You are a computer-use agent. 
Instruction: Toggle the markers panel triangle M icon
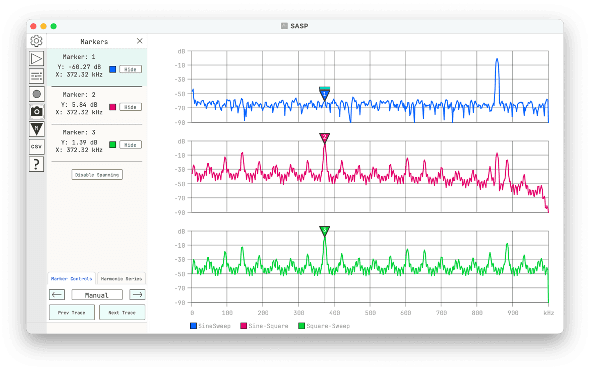(x=36, y=129)
